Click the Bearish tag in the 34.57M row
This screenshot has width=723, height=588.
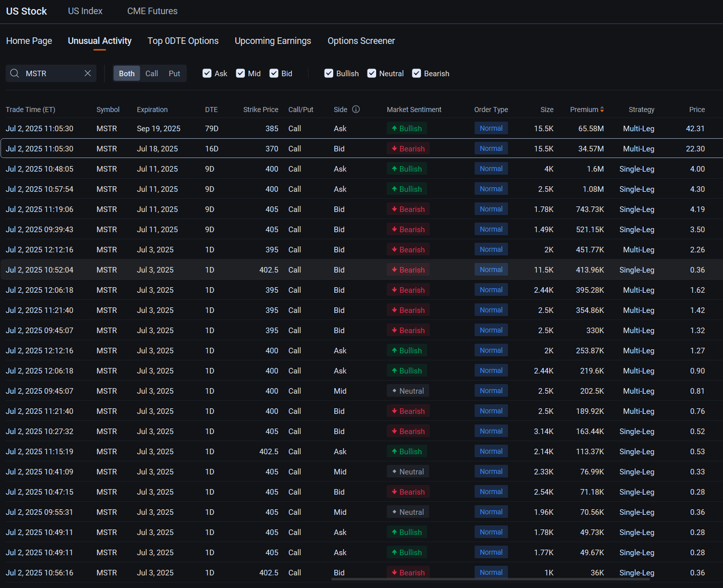tap(408, 148)
